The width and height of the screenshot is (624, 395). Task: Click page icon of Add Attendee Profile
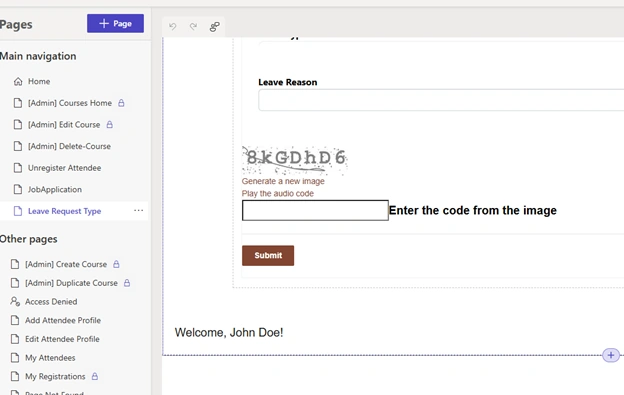click(15, 320)
